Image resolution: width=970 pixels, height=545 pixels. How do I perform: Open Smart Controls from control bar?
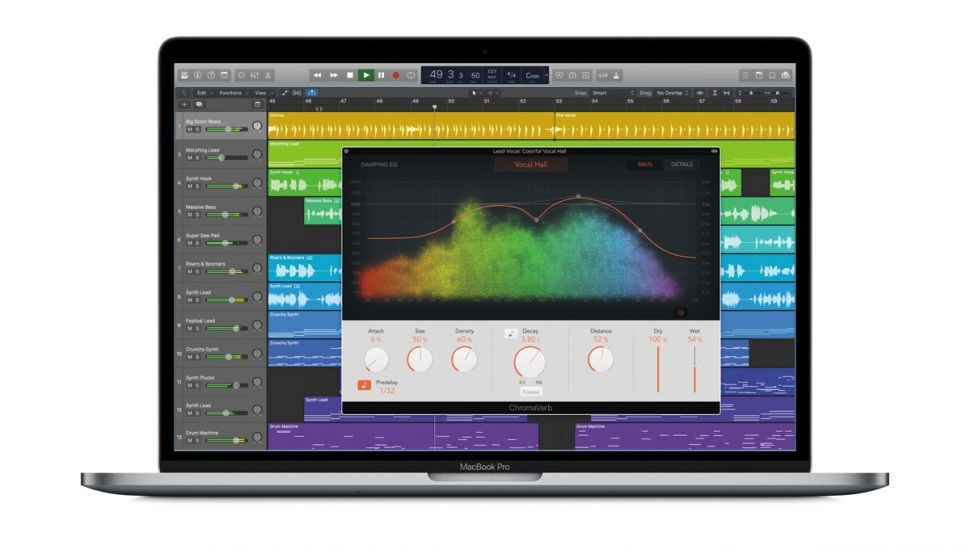pos(241,75)
